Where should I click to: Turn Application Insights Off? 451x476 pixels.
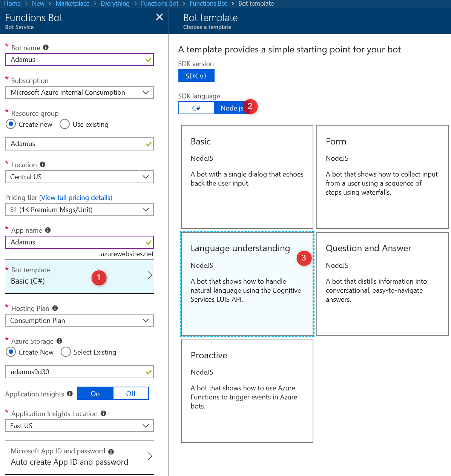tap(131, 393)
